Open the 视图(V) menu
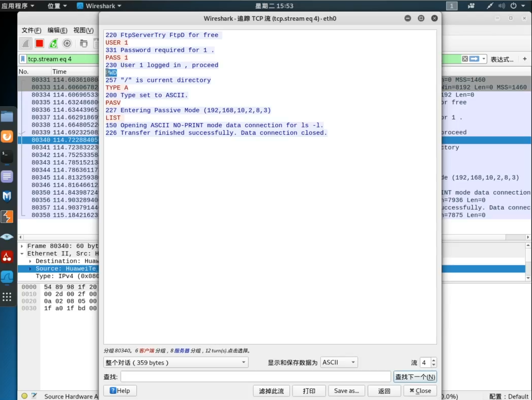Screen dimensions: 532x400 pos(83,30)
